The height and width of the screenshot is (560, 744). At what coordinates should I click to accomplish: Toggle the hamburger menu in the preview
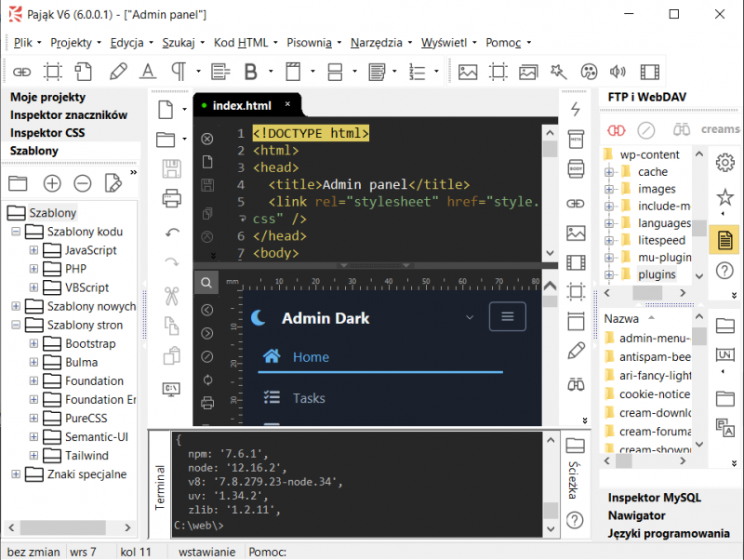click(507, 316)
